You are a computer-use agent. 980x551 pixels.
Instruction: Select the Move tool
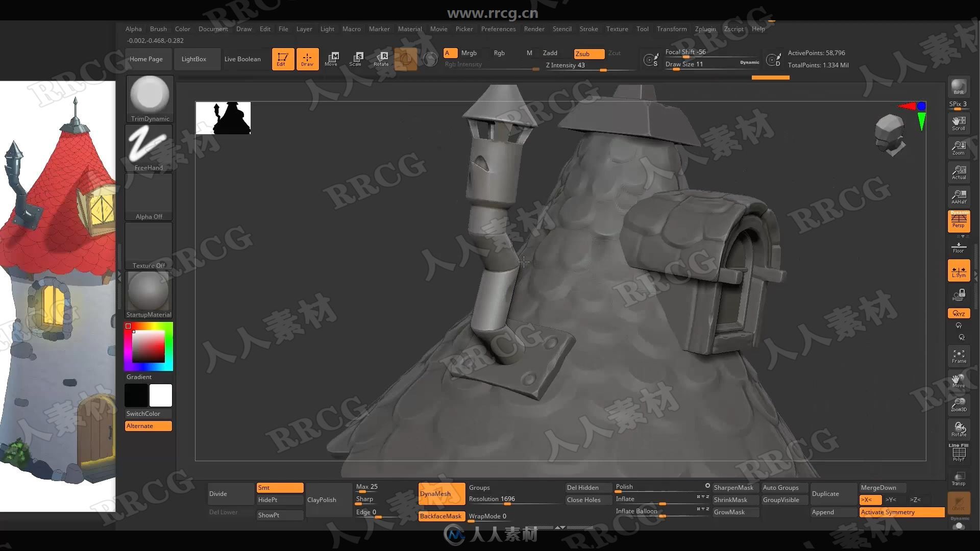(x=330, y=59)
